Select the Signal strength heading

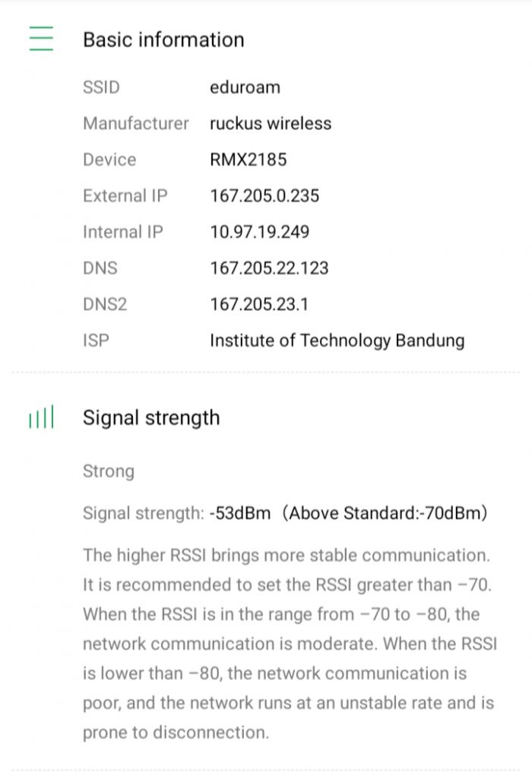coord(151,418)
